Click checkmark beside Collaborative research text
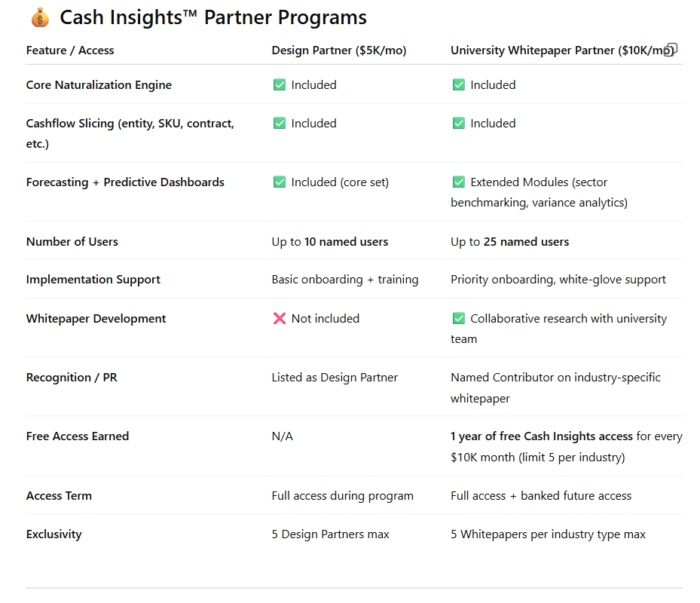Screen dimensions: 700x603 pyautogui.click(x=458, y=319)
